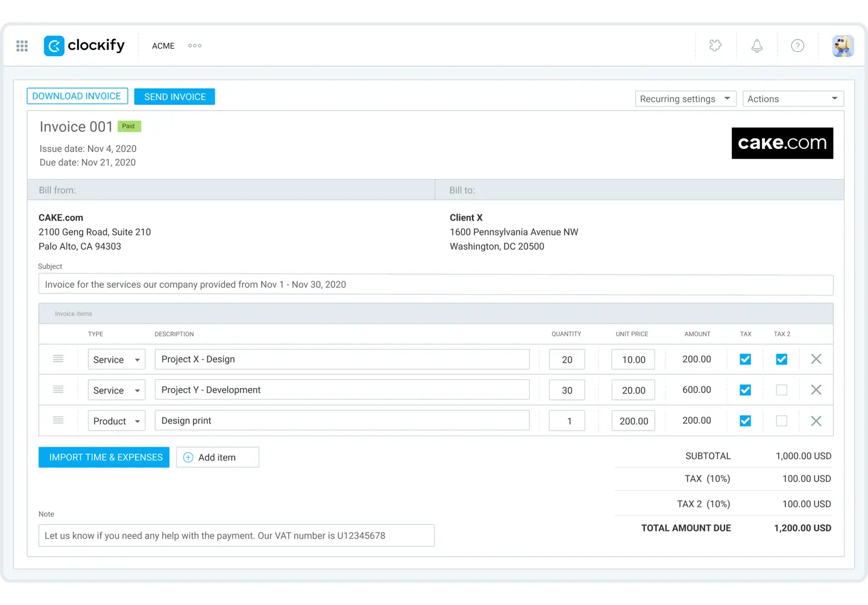Edit description Project X - Design

point(342,359)
